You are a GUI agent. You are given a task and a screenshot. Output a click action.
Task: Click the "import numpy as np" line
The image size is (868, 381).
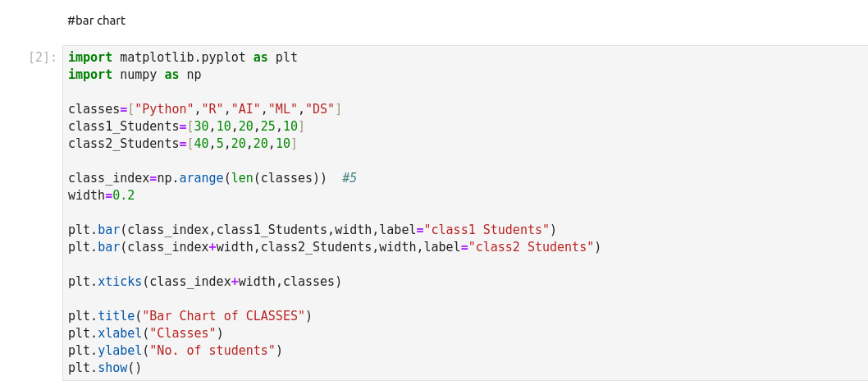[x=135, y=75]
